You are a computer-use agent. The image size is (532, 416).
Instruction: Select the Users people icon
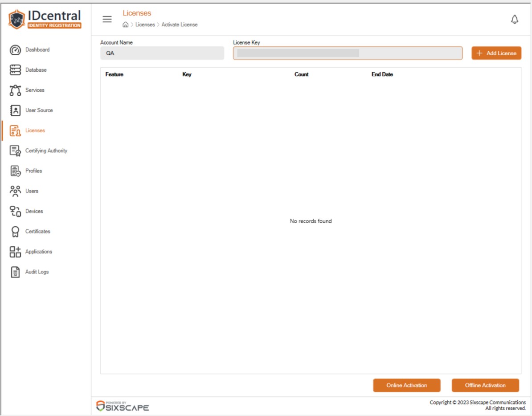(15, 191)
